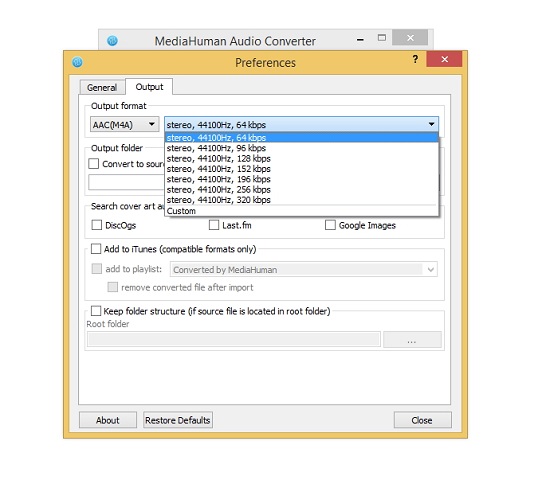
Task: Click Restore Defaults button
Action: (178, 420)
